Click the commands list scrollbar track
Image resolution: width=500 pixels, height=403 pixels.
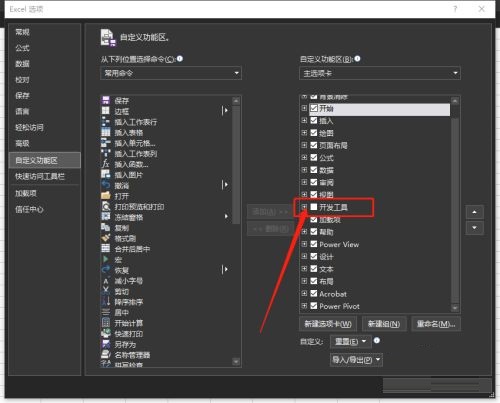[236, 290]
